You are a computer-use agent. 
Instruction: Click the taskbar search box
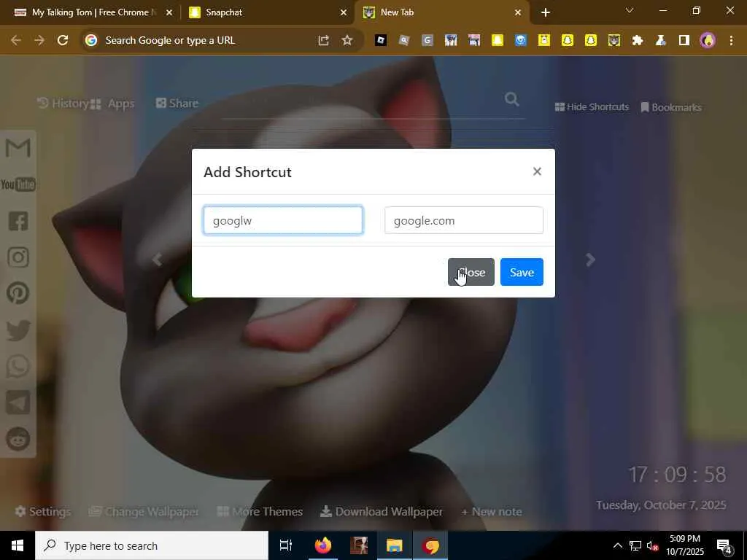point(152,545)
